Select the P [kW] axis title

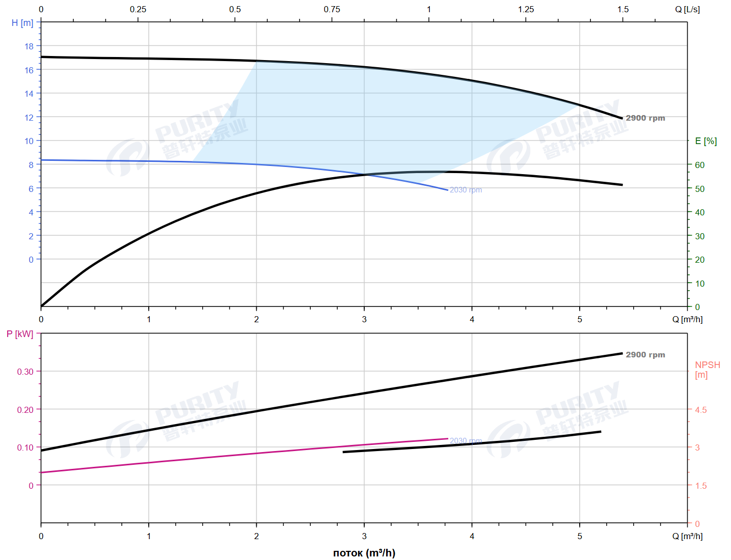click(x=20, y=334)
